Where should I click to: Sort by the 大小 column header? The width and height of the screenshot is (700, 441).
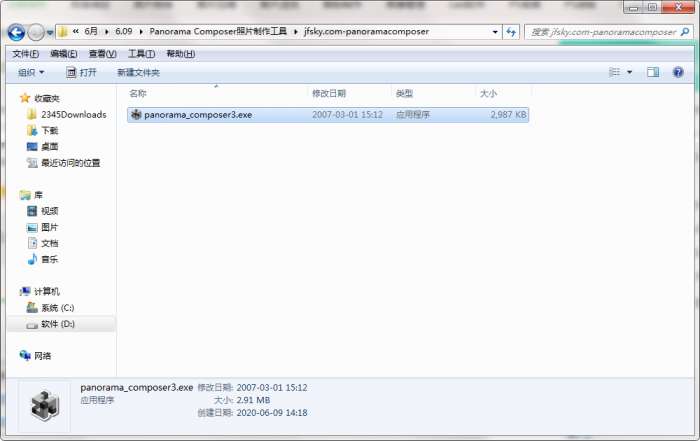pos(488,93)
